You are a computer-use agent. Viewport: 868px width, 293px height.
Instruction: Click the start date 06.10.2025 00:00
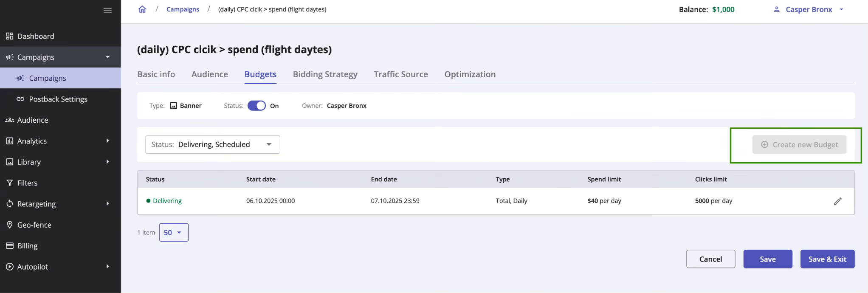(x=271, y=201)
